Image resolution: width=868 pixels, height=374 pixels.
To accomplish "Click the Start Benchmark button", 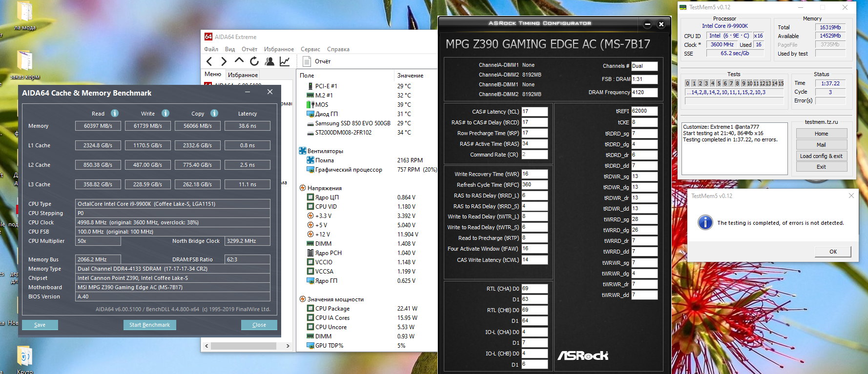I will click(149, 325).
